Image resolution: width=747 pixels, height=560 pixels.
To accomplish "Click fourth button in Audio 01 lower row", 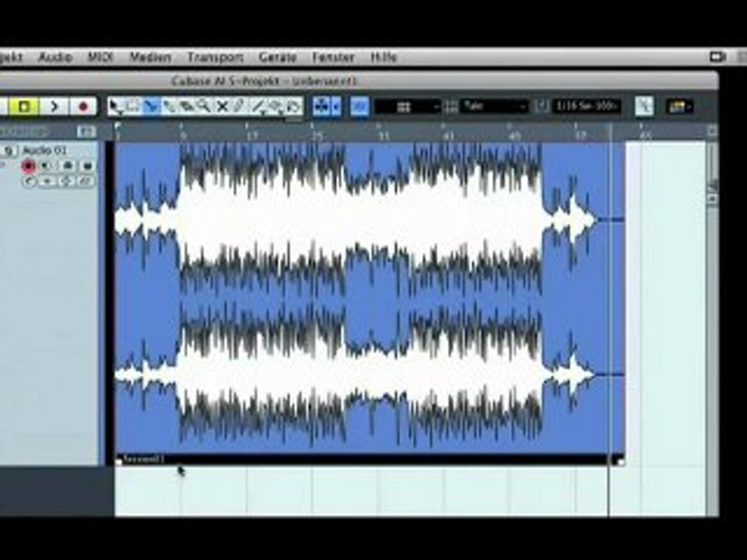I will click(85, 181).
